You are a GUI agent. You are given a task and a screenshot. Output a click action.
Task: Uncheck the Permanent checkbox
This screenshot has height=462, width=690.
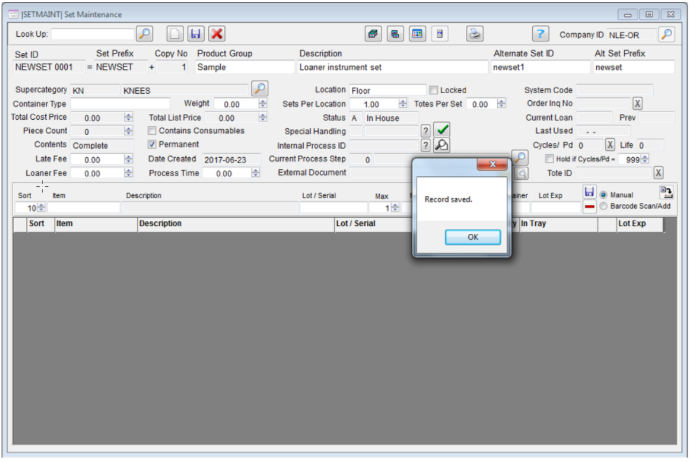[153, 145]
